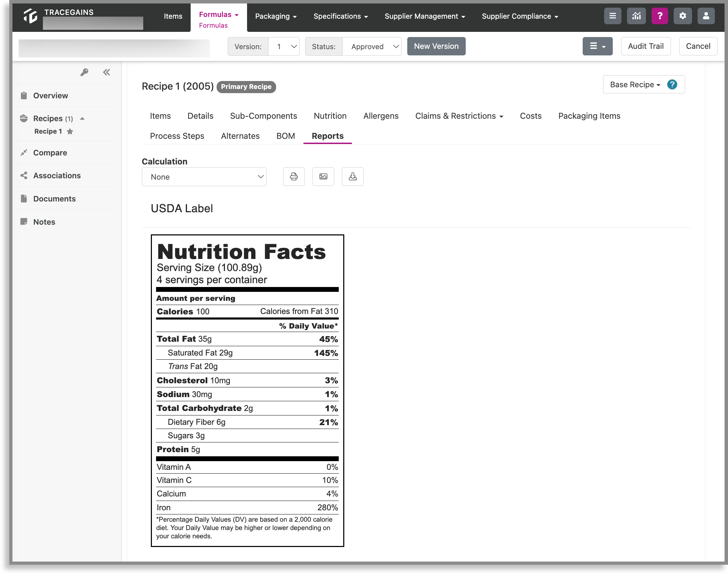Click the USDA Label heading
This screenshot has width=728, height=574.
pyautogui.click(x=182, y=208)
